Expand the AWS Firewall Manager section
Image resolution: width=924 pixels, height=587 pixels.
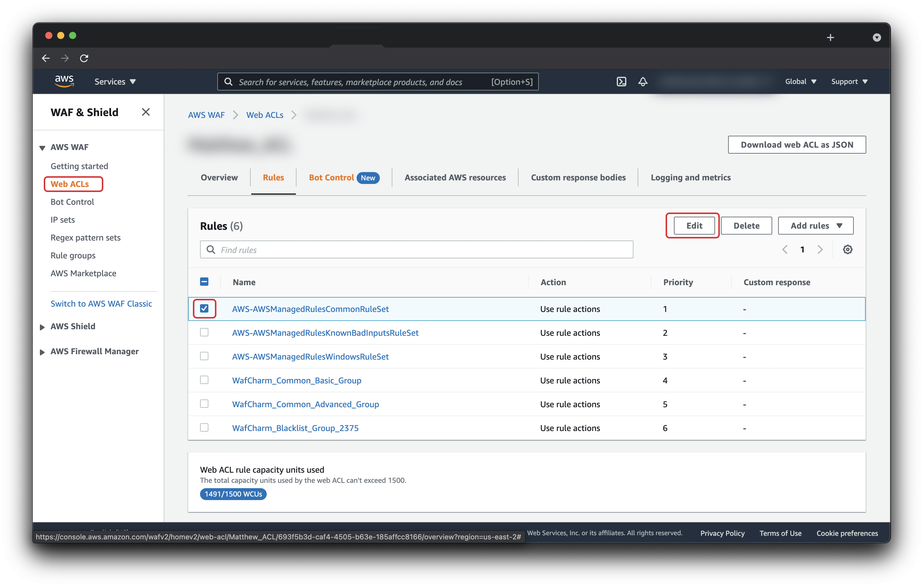pyautogui.click(x=42, y=352)
